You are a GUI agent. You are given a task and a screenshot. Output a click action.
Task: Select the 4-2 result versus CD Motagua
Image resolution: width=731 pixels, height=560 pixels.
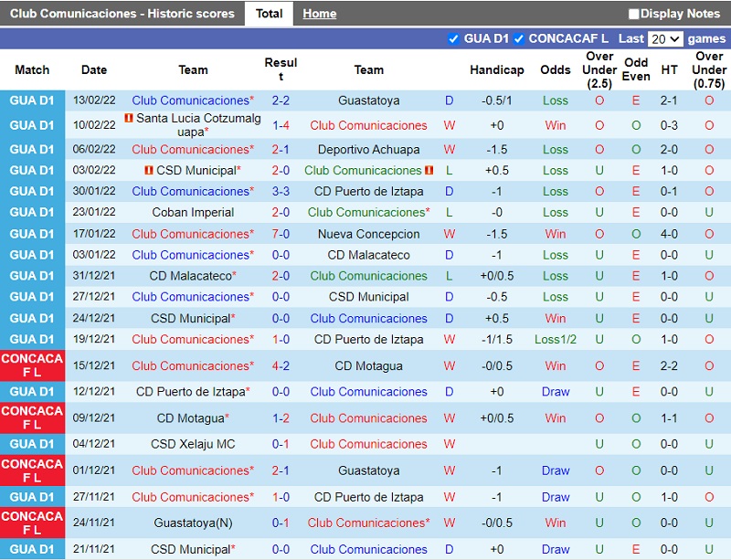tap(281, 366)
